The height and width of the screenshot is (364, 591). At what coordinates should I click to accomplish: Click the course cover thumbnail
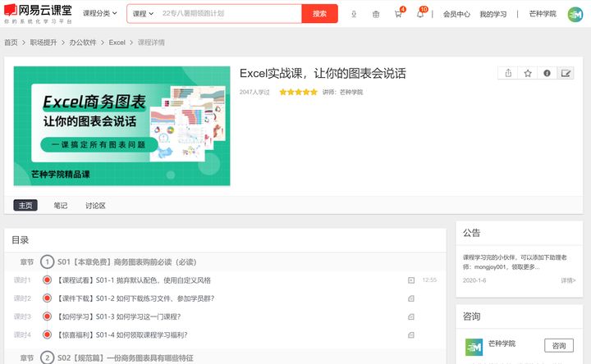[x=121, y=125]
